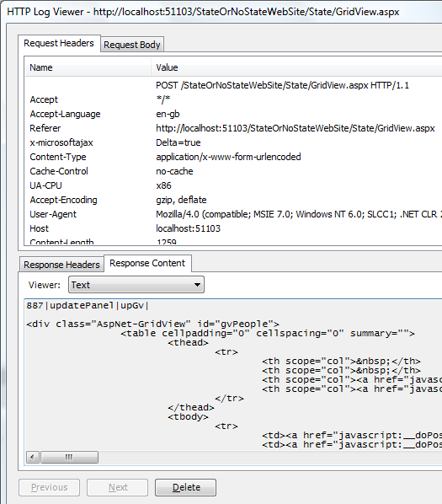Click the Mozilla/4.0 user agent value
Viewport: 442px width, 504px height.
coord(299,214)
